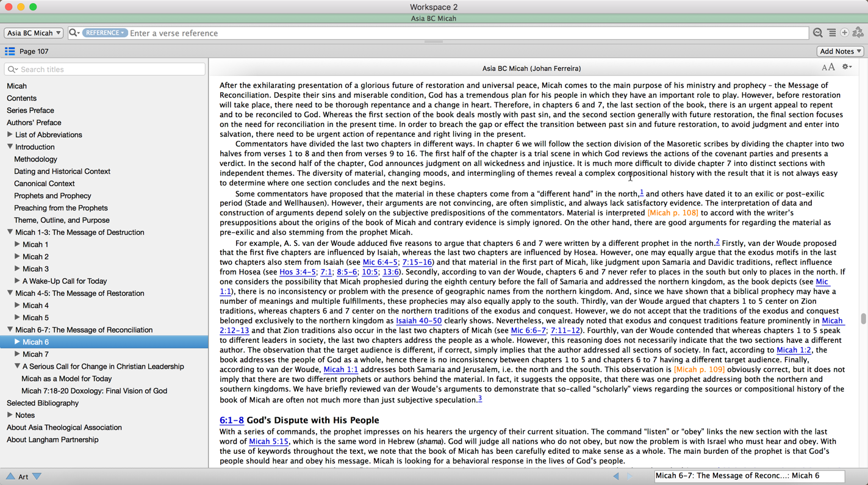Image resolution: width=868 pixels, height=485 pixels.
Task: Focus the Search titles field
Action: click(x=105, y=70)
